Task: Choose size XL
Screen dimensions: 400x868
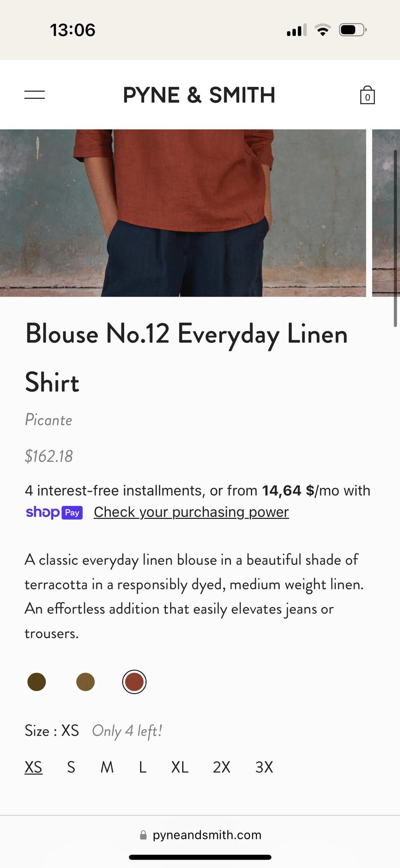Action: (180, 767)
